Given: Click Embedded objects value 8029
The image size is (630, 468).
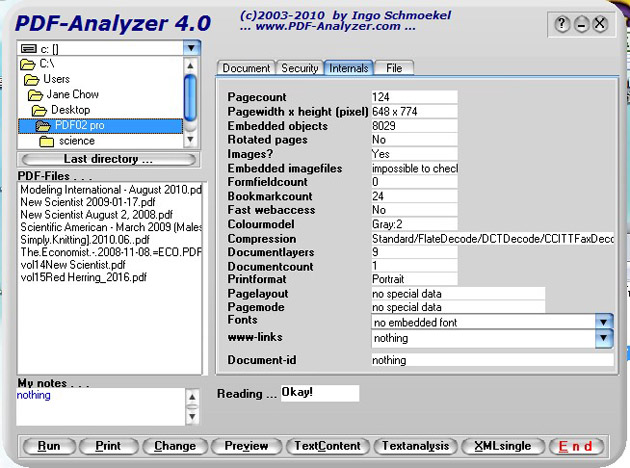Looking at the screenshot, I should pyautogui.click(x=414, y=126).
